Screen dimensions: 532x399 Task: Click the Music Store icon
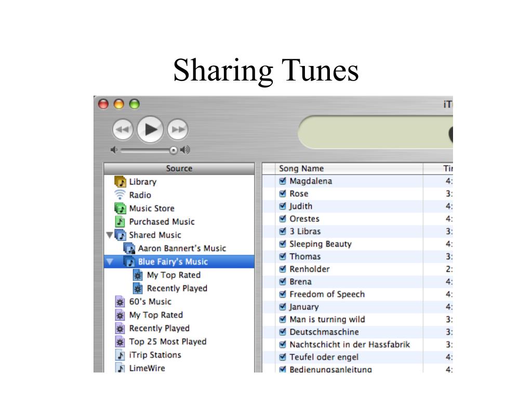coord(120,208)
